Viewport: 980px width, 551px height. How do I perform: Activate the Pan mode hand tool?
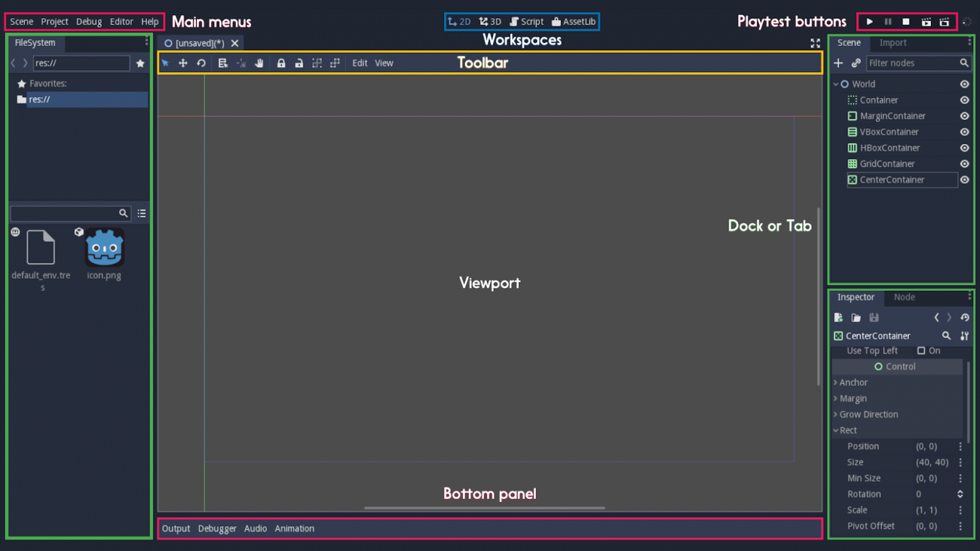click(259, 63)
